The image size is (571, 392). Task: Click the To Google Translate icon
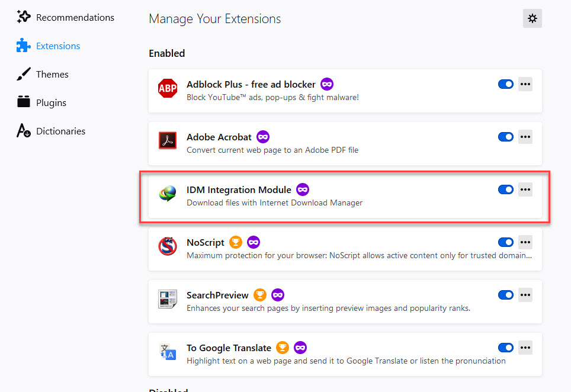pyautogui.click(x=168, y=352)
